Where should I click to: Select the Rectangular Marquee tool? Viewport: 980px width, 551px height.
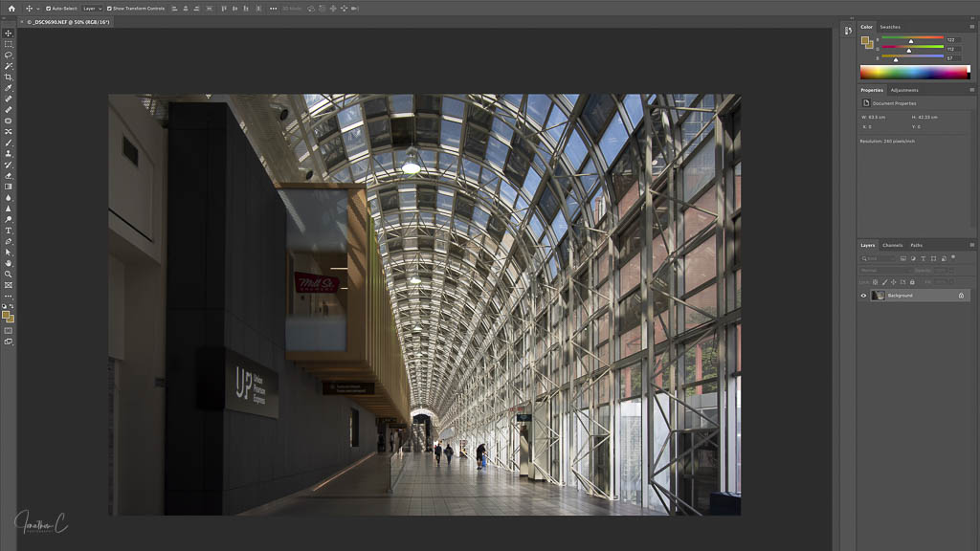(x=9, y=44)
